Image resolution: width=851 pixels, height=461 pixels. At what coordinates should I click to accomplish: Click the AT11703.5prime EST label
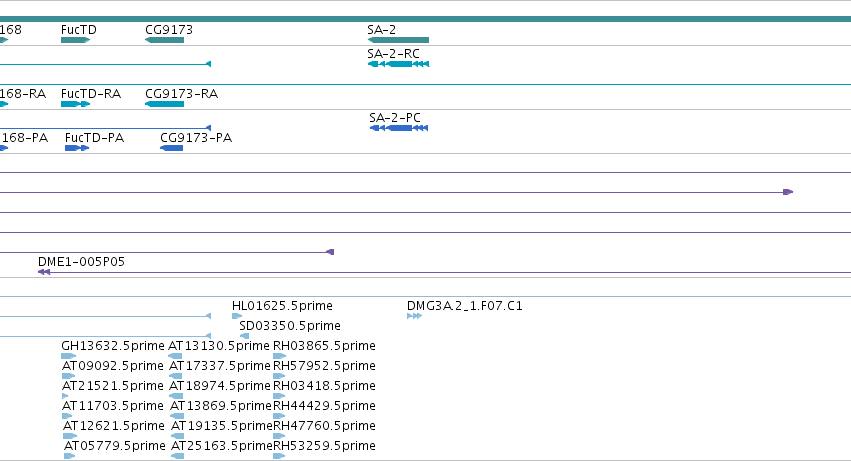pyautogui.click(x=112, y=406)
